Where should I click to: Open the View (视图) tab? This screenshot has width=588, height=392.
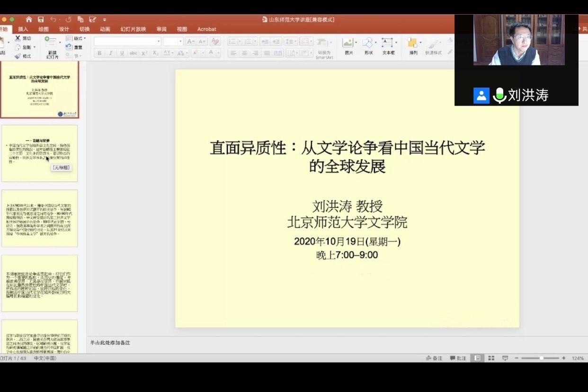(x=182, y=29)
